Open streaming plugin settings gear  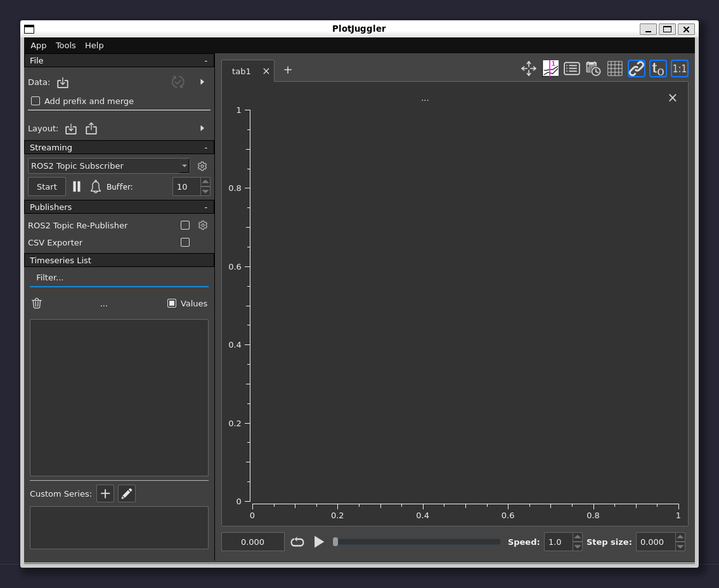click(x=202, y=166)
